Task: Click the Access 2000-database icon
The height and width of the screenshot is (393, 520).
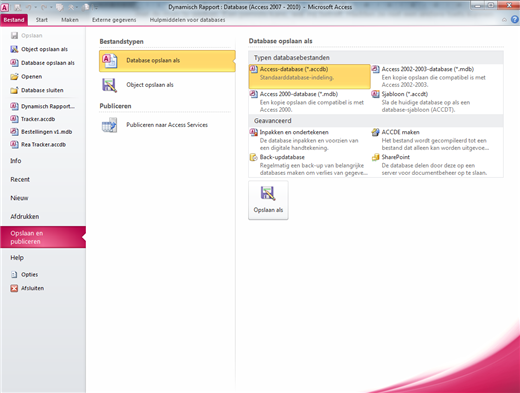Action: click(254, 94)
